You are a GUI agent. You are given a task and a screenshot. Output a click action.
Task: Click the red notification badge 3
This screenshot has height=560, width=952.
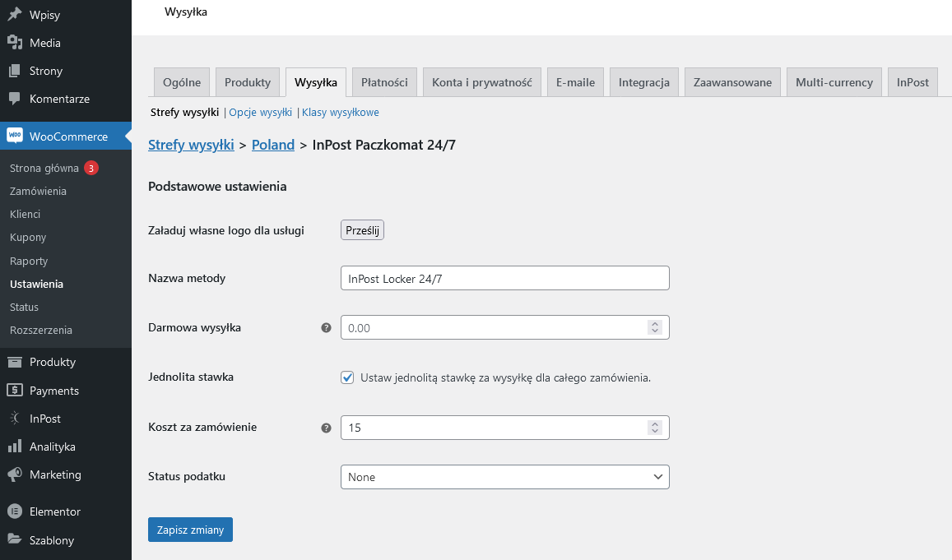pos(91,168)
